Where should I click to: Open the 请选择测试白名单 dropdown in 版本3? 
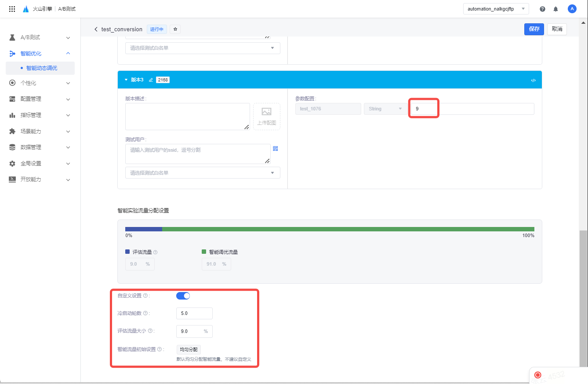click(x=203, y=173)
